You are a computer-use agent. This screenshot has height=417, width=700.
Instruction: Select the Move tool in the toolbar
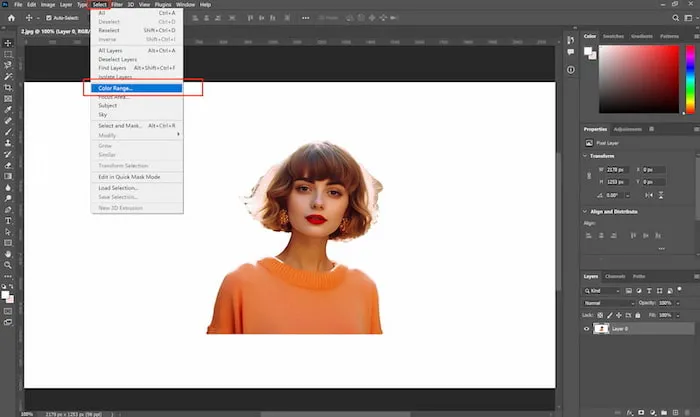click(8, 43)
